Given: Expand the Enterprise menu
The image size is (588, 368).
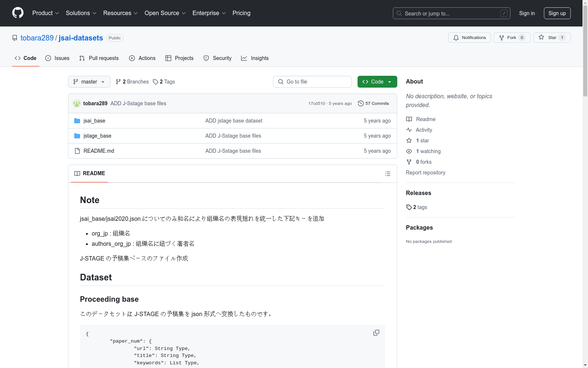Looking at the screenshot, I should 209,13.
